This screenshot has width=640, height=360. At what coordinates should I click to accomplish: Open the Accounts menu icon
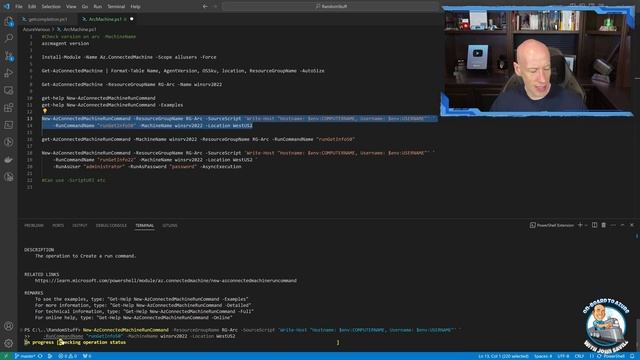[x=9, y=326]
